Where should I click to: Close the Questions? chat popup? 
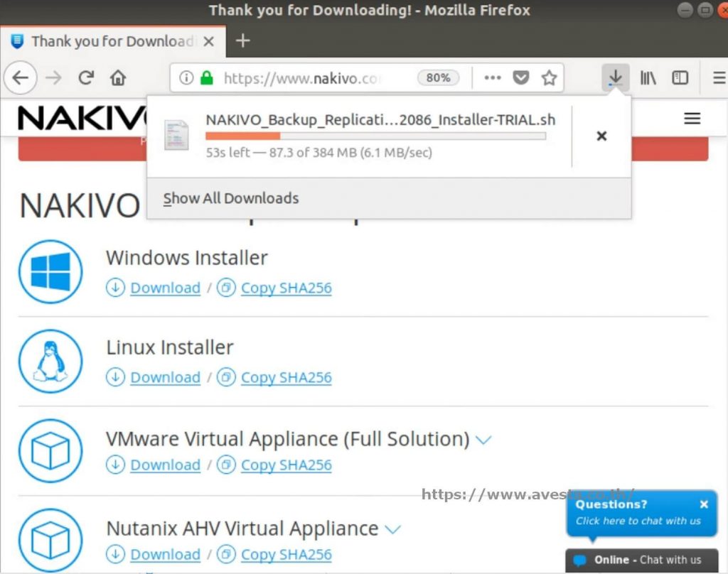[x=704, y=504]
